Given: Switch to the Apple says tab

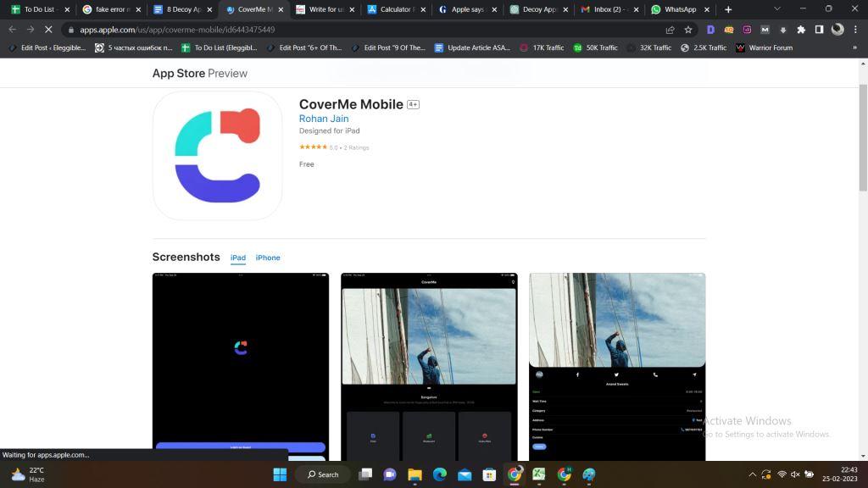Looking at the screenshot, I should coord(467,9).
